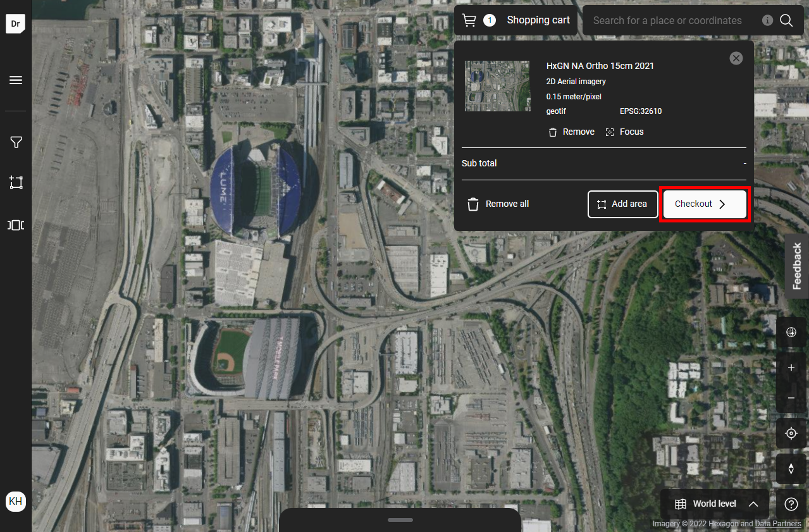This screenshot has height=532, width=809.
Task: Open the compare view tool in sidebar
Action: pos(16,225)
